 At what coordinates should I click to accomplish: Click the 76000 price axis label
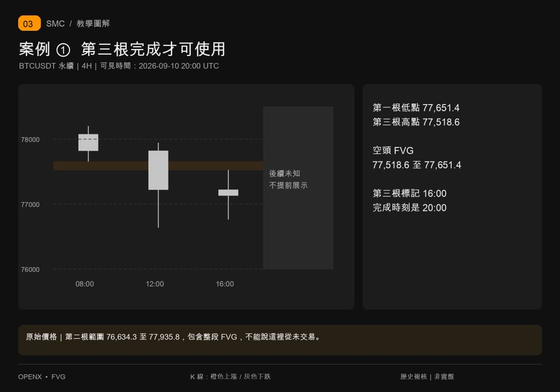coord(30,269)
